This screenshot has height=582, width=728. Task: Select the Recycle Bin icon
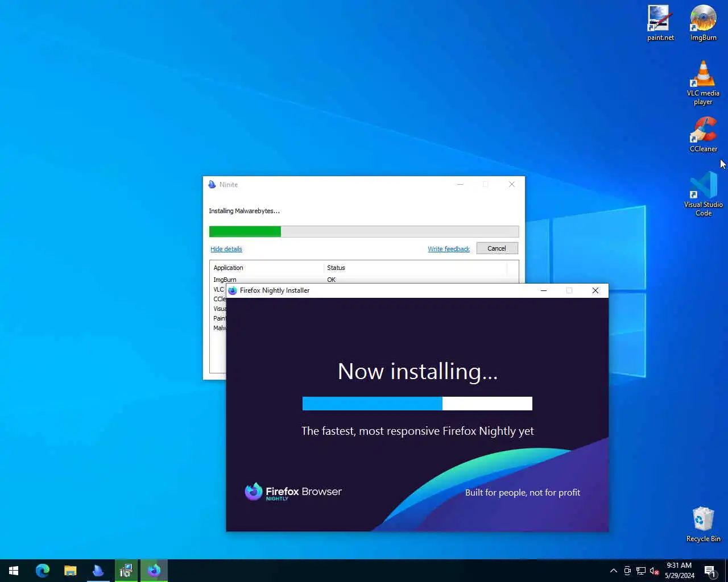[704, 524]
